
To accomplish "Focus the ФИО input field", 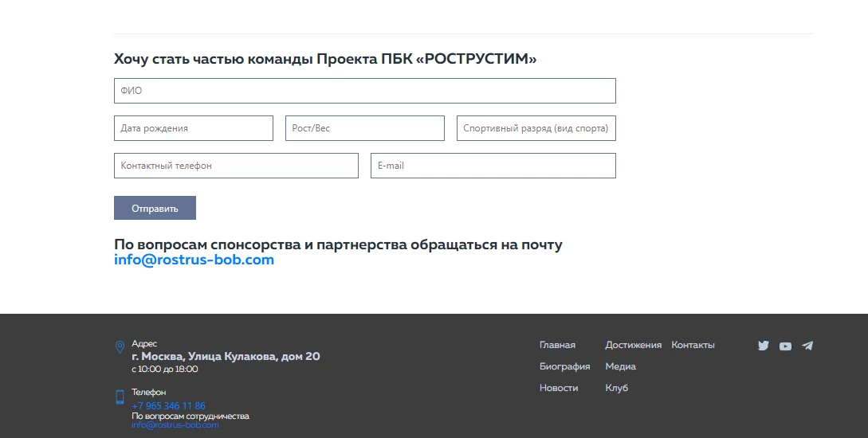I will pyautogui.click(x=365, y=91).
